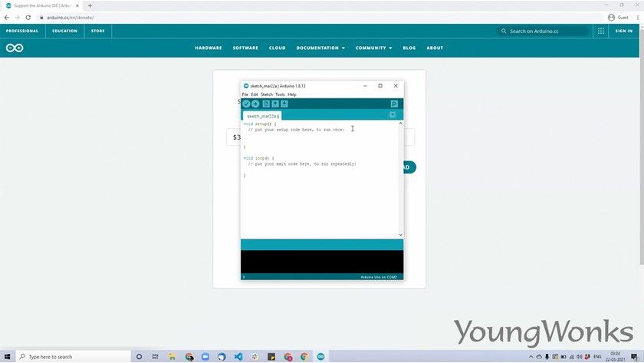The image size is (644, 363).
Task: Click the search magnifier on Arduino.cc
Action: point(504,31)
